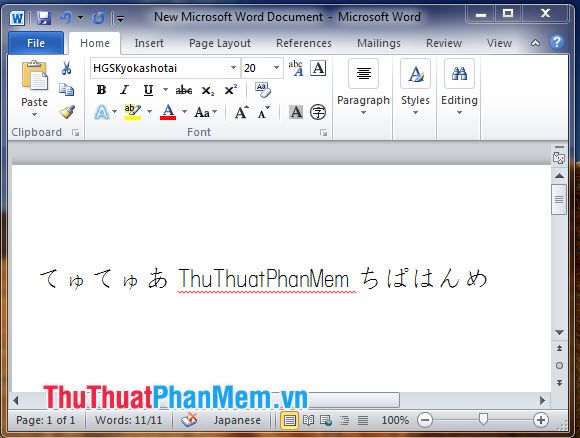This screenshot has width=580, height=438.
Task: Apply red font color
Action: 168,112
